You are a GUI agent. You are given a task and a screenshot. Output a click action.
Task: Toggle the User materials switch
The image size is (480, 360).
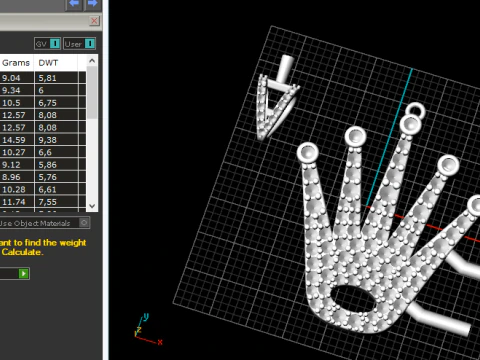[x=79, y=44]
